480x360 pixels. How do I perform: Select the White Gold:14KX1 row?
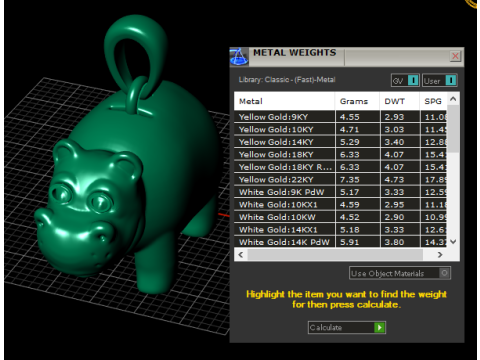(x=340, y=230)
